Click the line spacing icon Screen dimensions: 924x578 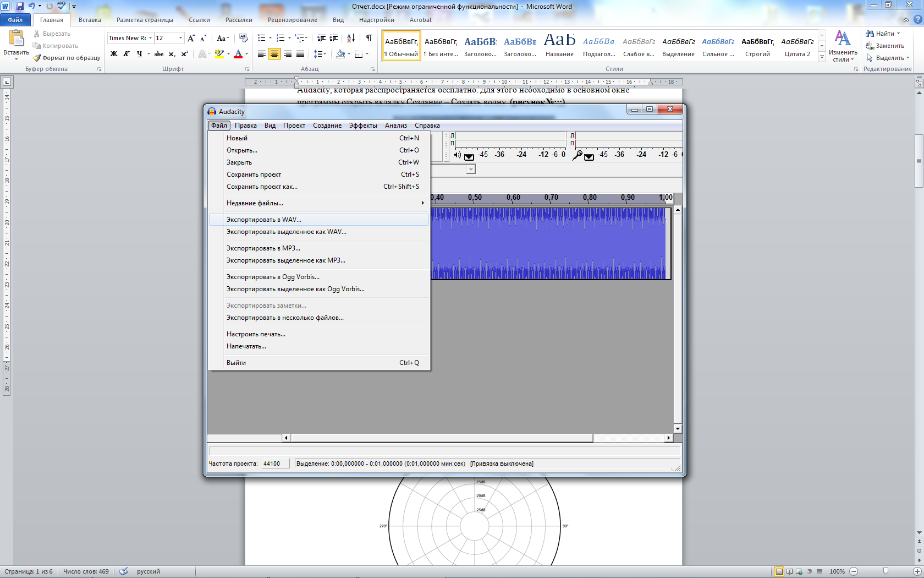coord(318,54)
